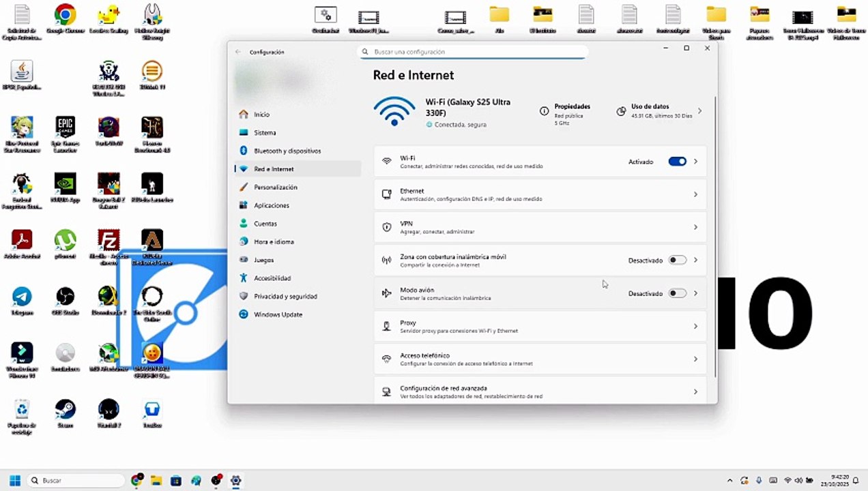Turn off the Wi-Fi toggle
Image resolution: width=868 pixels, height=491 pixels.
(677, 162)
